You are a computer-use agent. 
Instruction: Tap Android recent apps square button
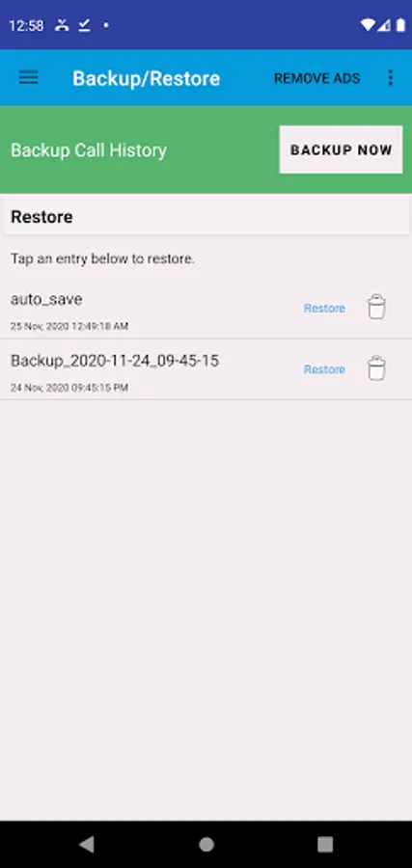tap(325, 844)
